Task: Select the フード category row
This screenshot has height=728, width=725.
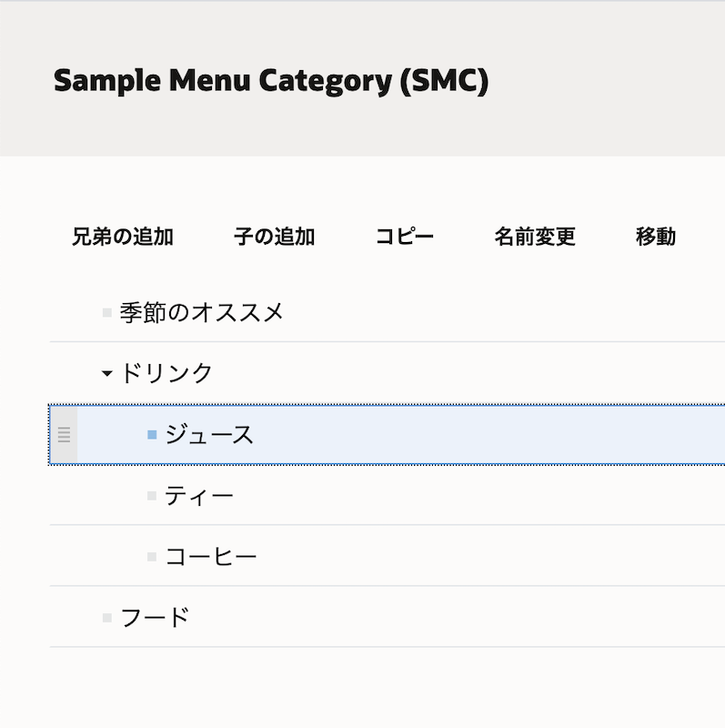Action: [x=155, y=616]
